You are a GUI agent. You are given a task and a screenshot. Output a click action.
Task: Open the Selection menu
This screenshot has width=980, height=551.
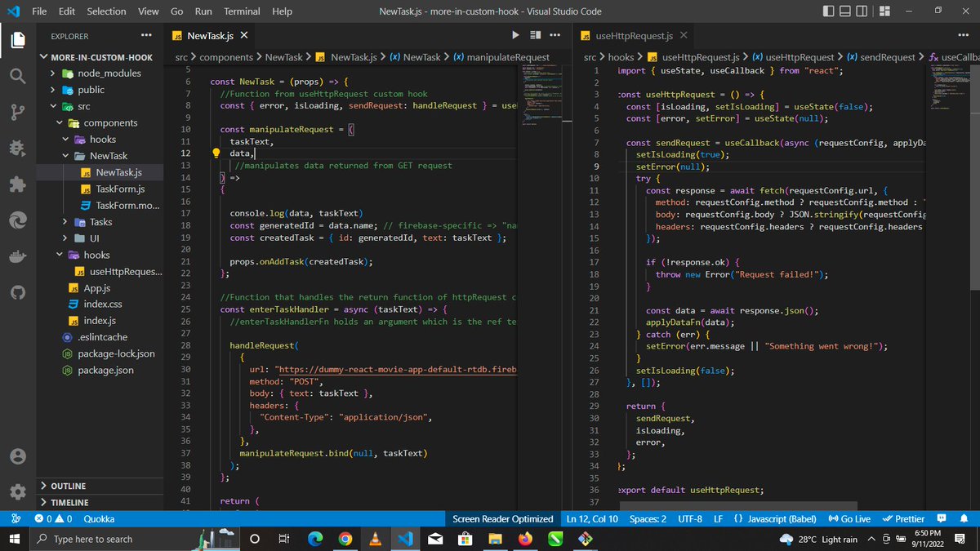click(107, 11)
